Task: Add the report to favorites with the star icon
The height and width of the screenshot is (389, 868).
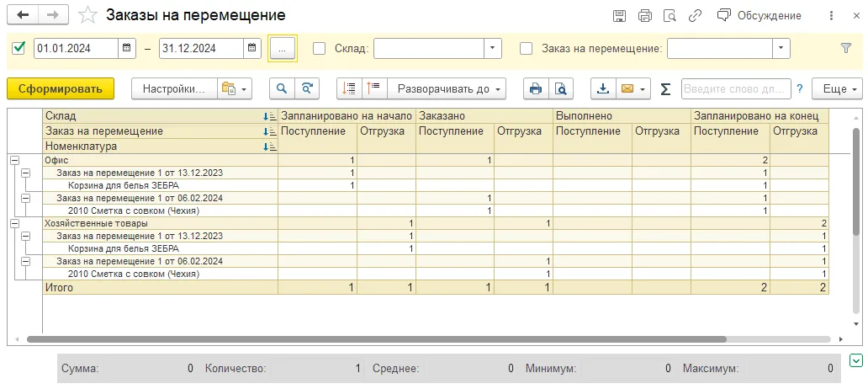Action: pyautogui.click(x=87, y=15)
